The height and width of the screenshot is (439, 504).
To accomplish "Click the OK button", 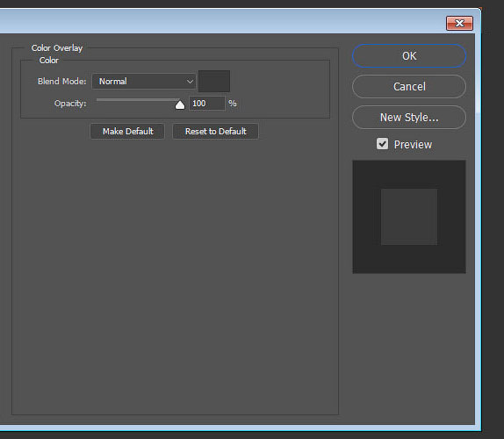I will click(x=409, y=56).
